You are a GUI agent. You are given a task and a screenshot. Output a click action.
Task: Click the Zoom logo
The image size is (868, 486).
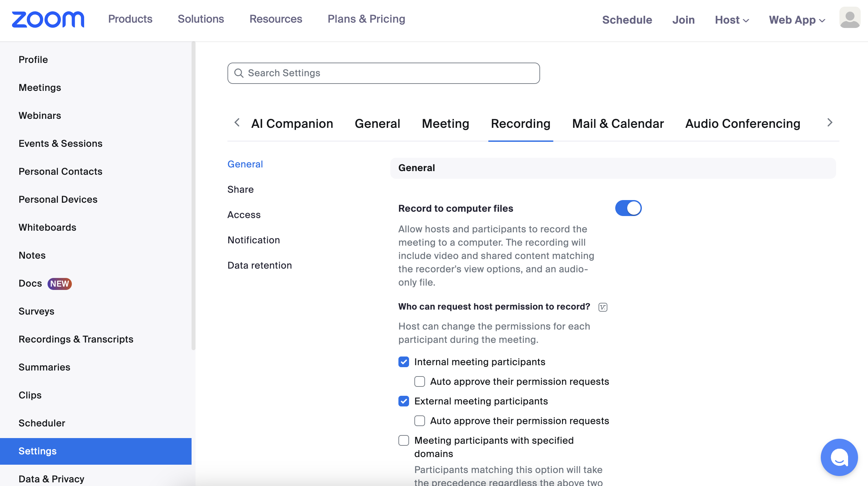(48, 19)
